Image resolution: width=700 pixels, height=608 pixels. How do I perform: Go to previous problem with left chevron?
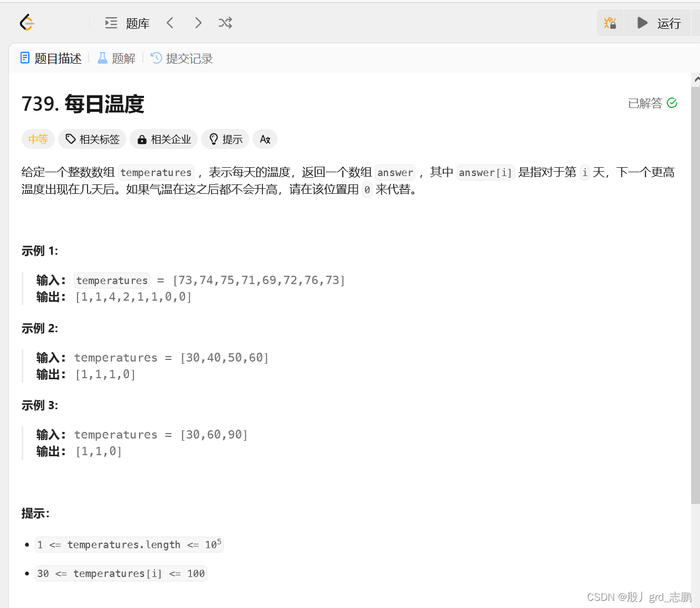click(x=170, y=23)
